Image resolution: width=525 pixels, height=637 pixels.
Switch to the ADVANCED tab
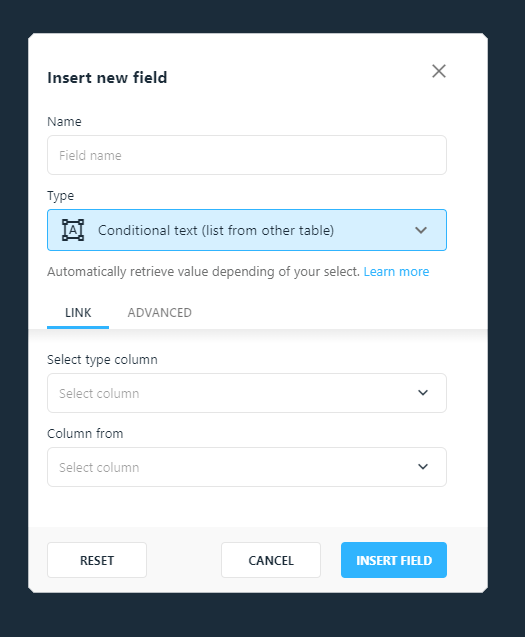[160, 313]
